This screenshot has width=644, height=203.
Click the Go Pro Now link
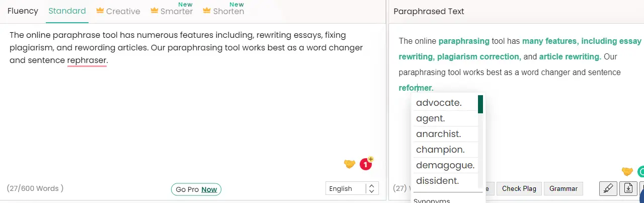(x=196, y=189)
